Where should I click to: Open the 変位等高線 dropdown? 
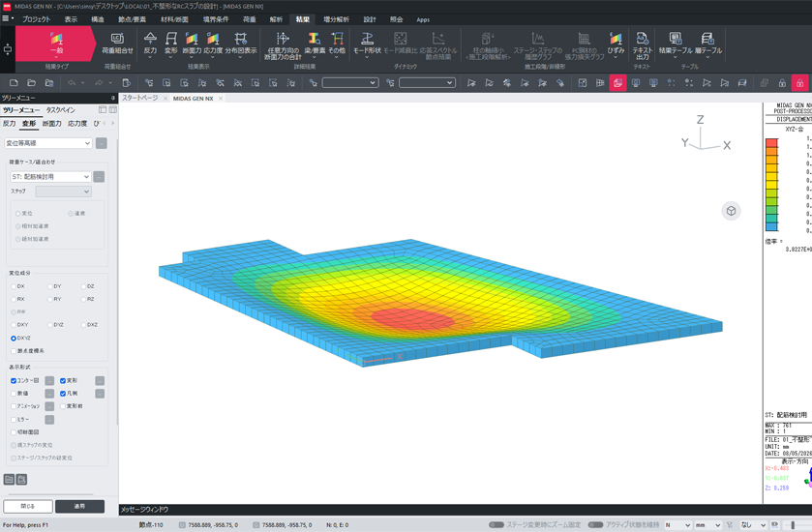[48, 143]
